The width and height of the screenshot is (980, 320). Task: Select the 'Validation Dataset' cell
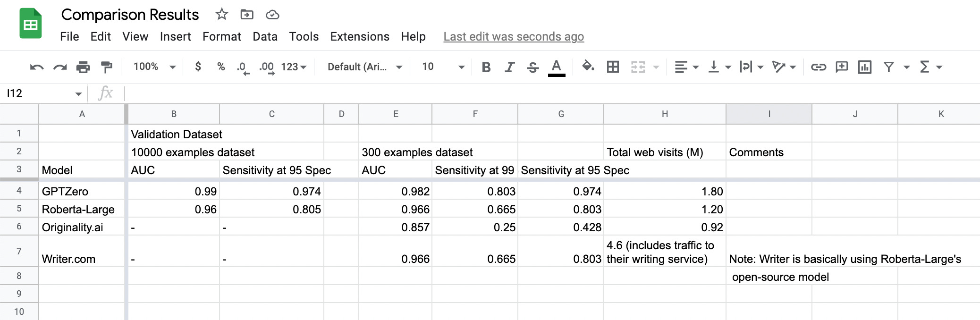pos(174,134)
